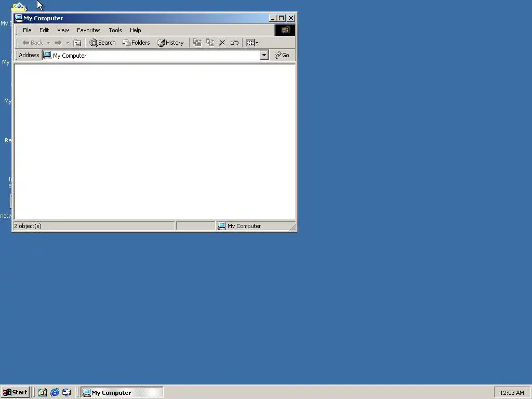Click the My Computer title bar icon
The image size is (532, 399).
19,18
